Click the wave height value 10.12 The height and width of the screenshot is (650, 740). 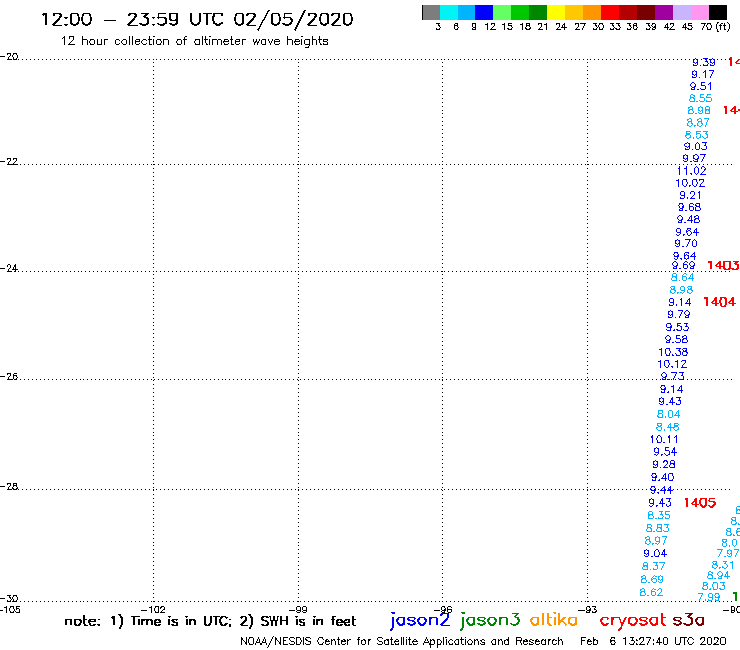coord(672,364)
